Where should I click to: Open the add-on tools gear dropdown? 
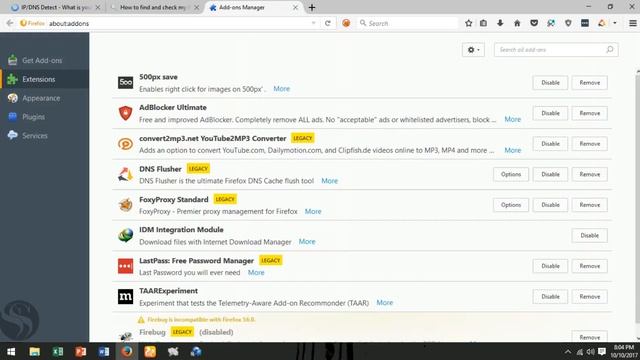(x=473, y=50)
